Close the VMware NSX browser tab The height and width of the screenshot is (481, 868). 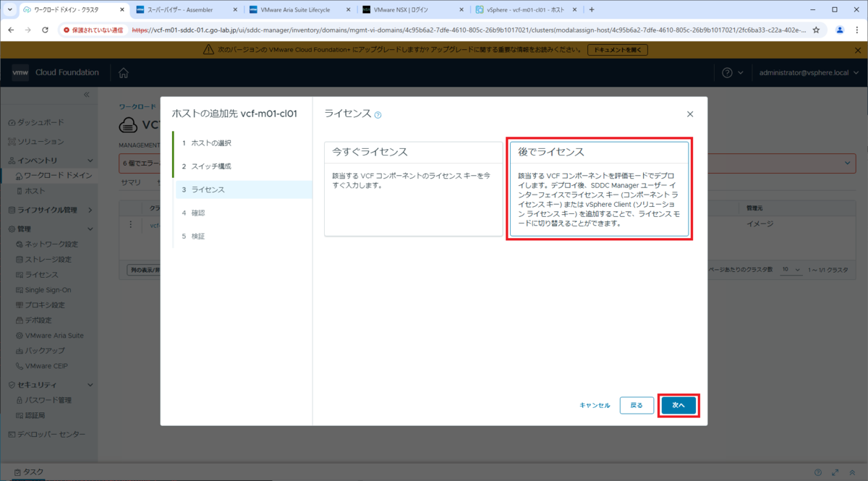(x=462, y=9)
